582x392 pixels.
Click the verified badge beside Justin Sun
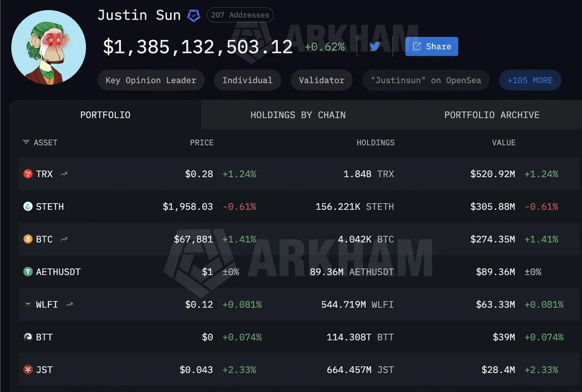tap(194, 15)
